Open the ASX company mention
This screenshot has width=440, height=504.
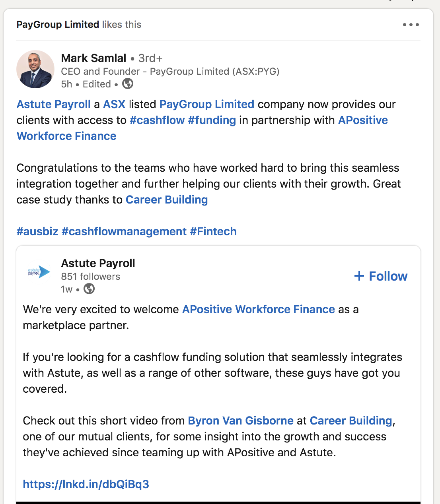pyautogui.click(x=114, y=104)
